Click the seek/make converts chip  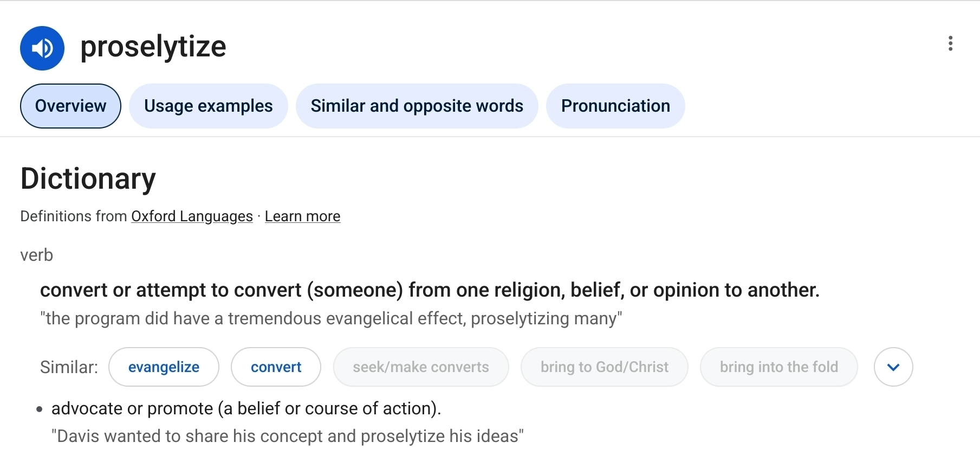(421, 367)
